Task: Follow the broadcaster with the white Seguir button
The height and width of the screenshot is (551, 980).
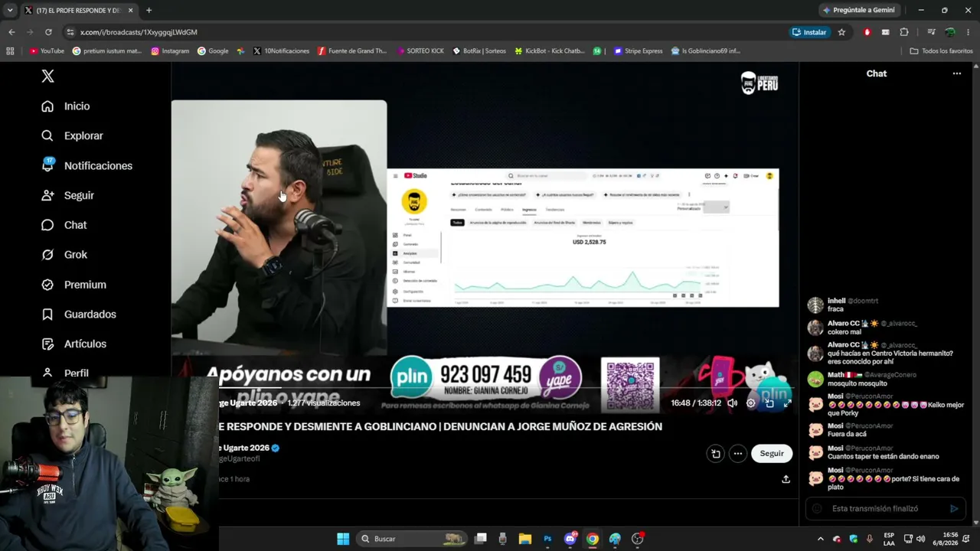Action: [x=772, y=453]
